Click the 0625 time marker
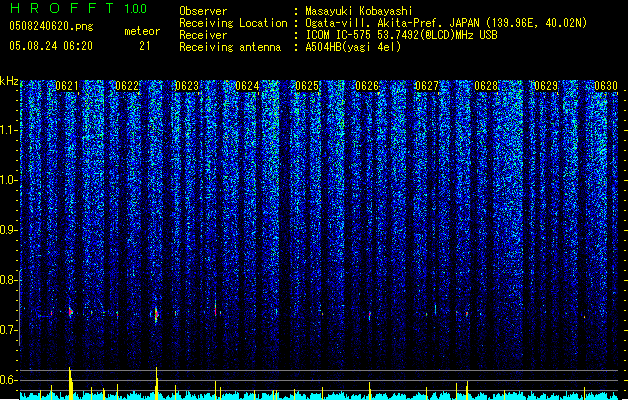 pyautogui.click(x=307, y=86)
